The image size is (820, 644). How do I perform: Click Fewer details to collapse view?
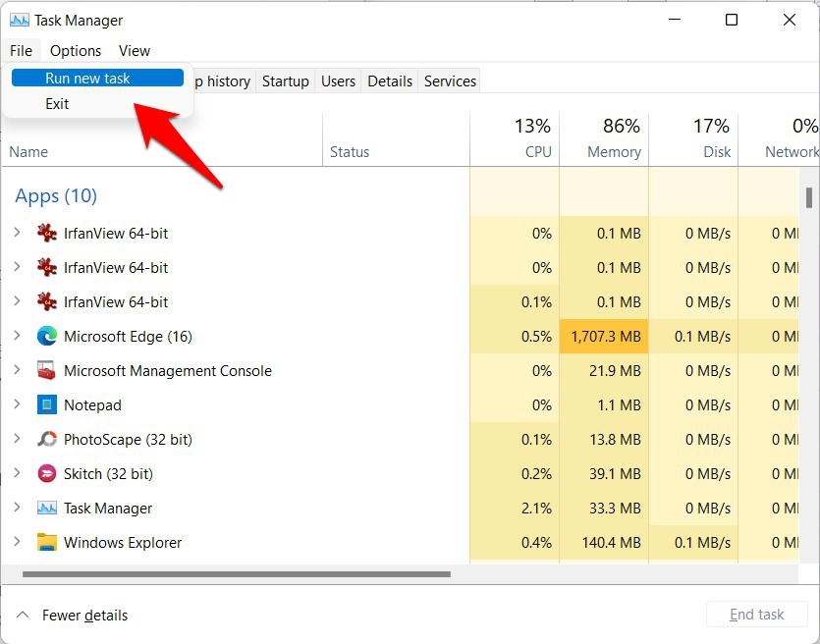[84, 616]
